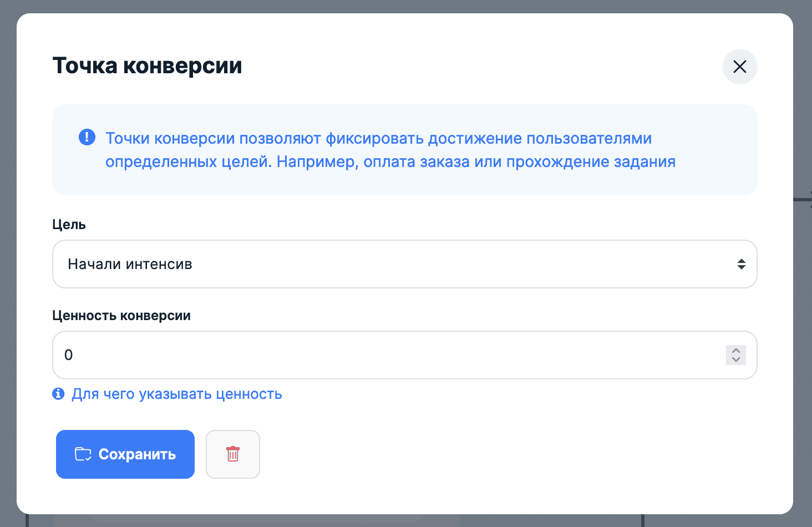The width and height of the screenshot is (812, 527).
Task: Click the X to close the dialog
Action: tap(740, 67)
